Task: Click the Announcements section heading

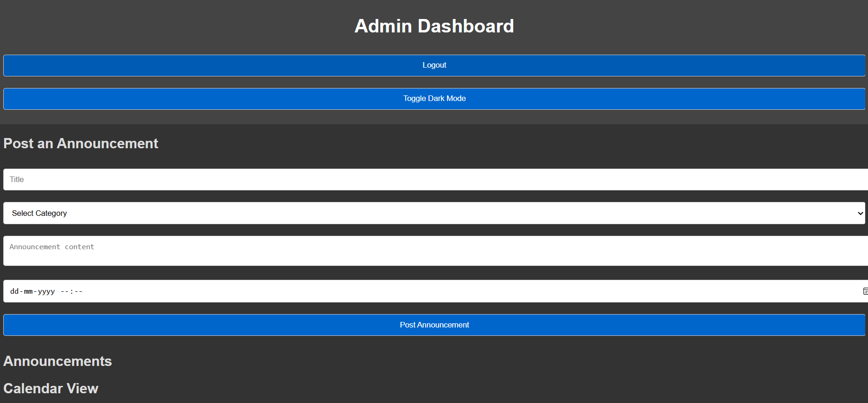Action: [x=57, y=361]
